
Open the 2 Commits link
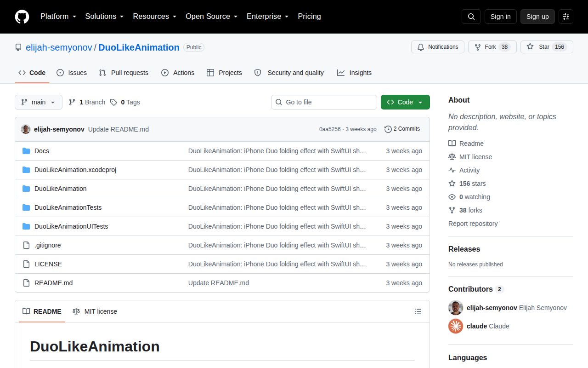[402, 129]
